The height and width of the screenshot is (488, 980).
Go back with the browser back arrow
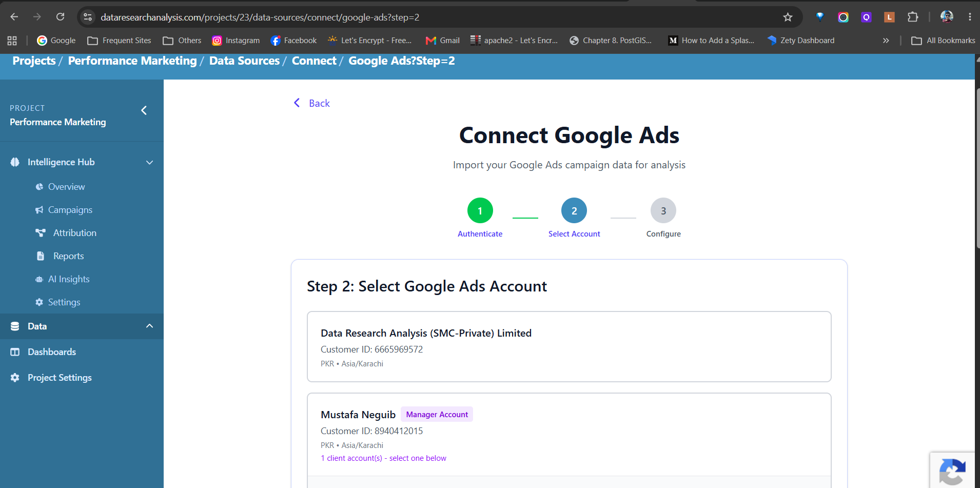(x=14, y=17)
